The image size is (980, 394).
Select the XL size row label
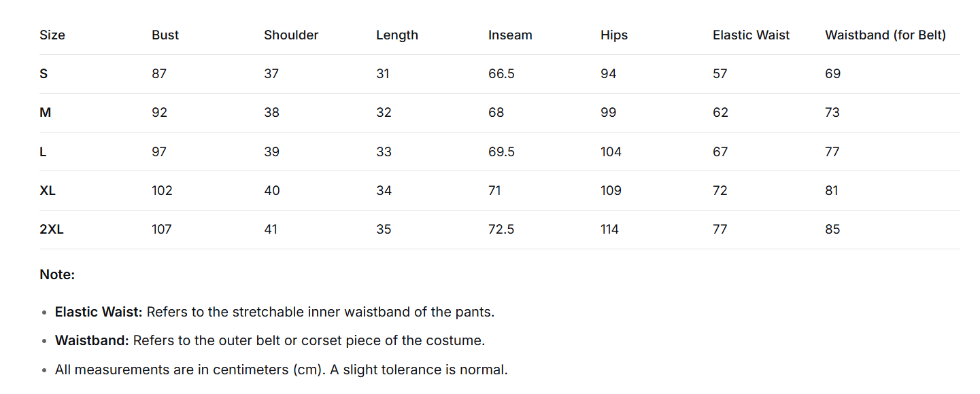click(x=48, y=191)
